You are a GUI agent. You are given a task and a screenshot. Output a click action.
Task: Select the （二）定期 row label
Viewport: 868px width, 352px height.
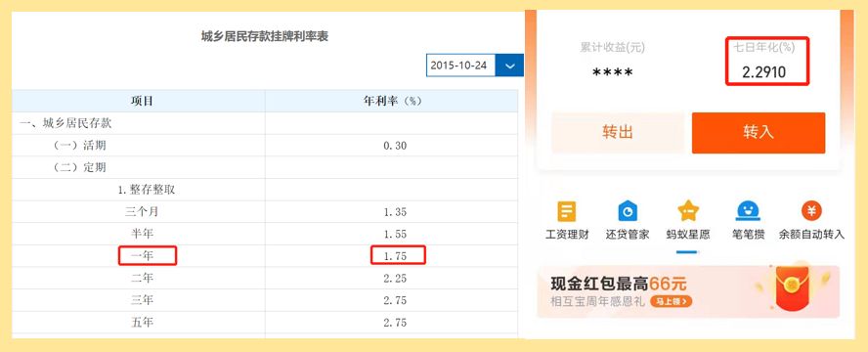pyautogui.click(x=80, y=168)
